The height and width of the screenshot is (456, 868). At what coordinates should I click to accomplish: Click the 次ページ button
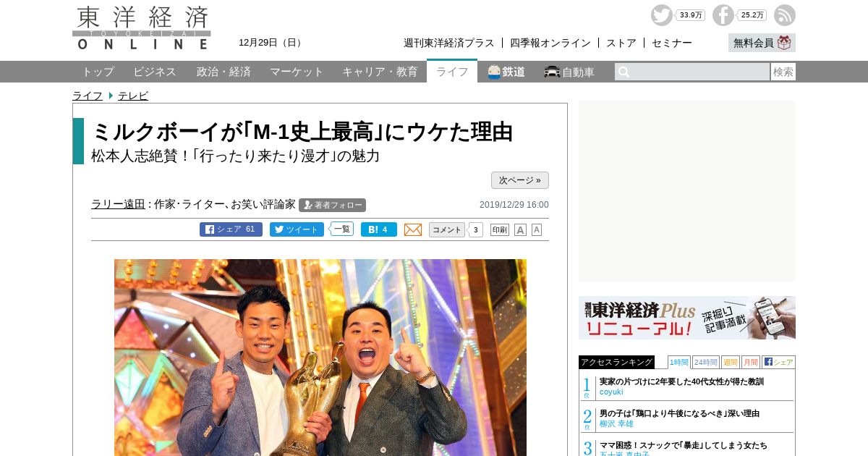click(520, 180)
